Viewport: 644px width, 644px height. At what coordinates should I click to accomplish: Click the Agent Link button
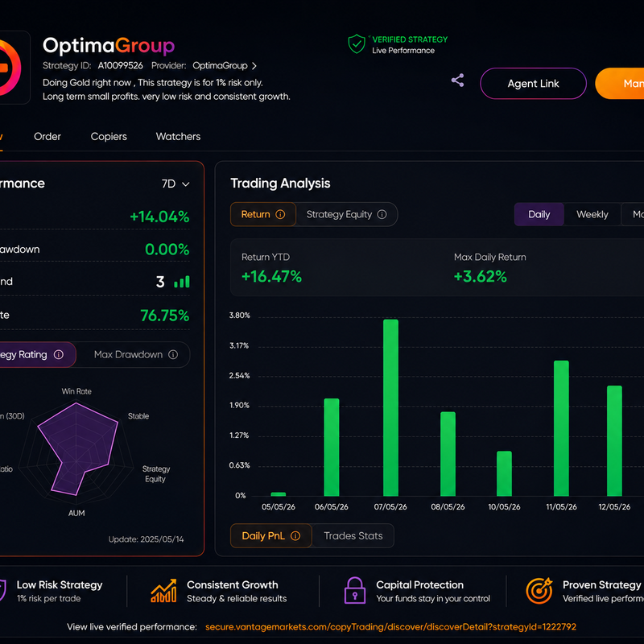533,84
